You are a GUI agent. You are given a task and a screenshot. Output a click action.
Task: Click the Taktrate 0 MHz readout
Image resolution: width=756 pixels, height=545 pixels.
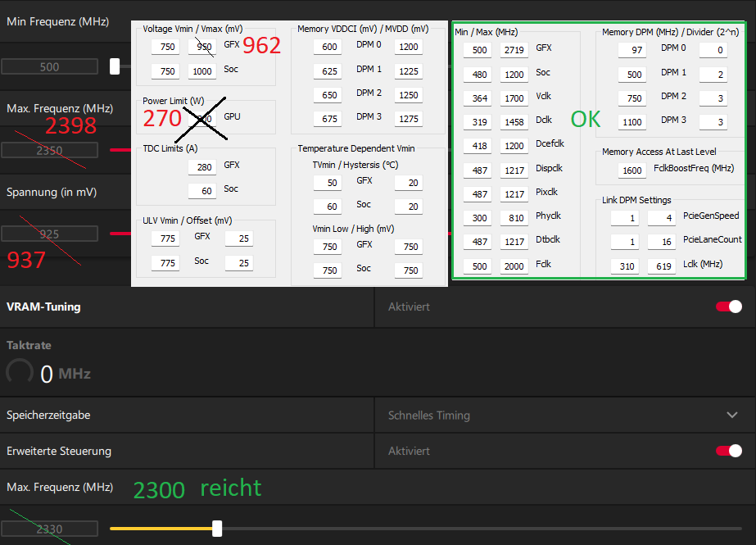click(65, 374)
